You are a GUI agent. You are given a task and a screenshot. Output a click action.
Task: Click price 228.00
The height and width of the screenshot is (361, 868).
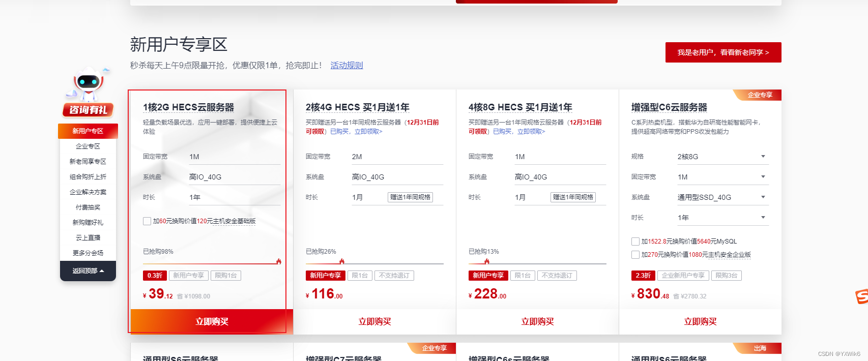coord(488,294)
